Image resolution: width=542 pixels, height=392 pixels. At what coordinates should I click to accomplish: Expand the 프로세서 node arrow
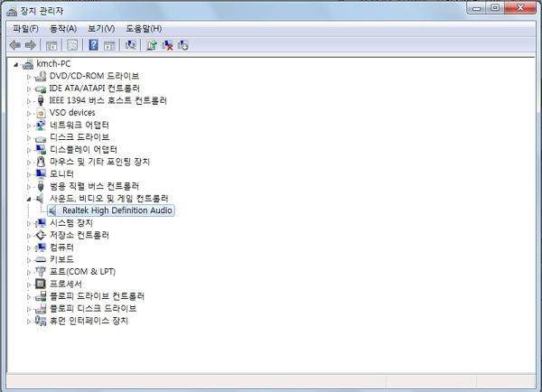point(29,285)
